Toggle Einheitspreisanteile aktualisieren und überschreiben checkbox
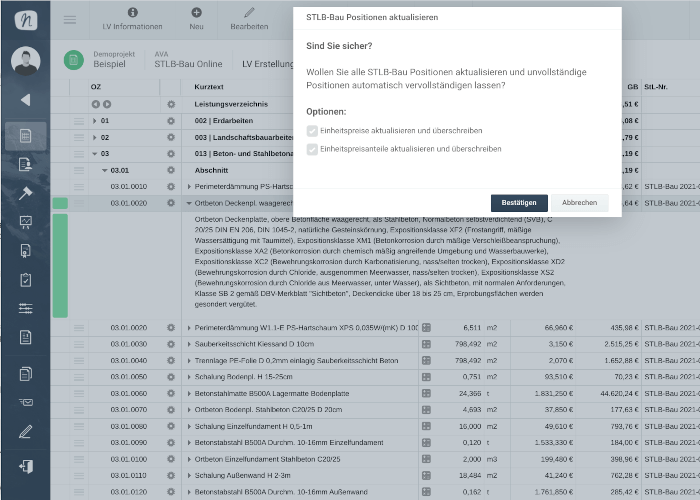 coord(312,149)
